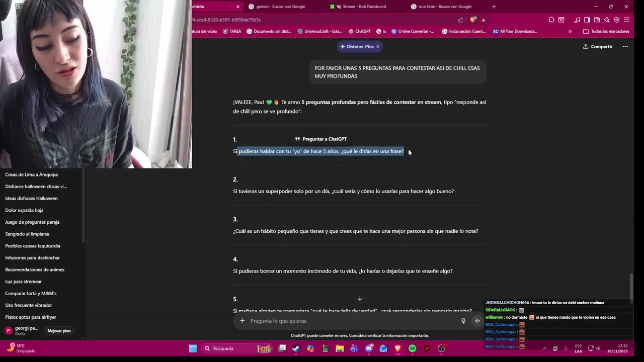The width and height of the screenshot is (644, 362).
Task: Click plus attach icon in prompt box
Action: (x=242, y=321)
